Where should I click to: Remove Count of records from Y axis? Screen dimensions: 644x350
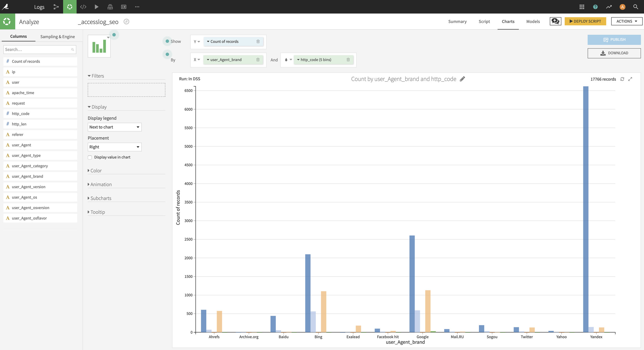tap(258, 41)
